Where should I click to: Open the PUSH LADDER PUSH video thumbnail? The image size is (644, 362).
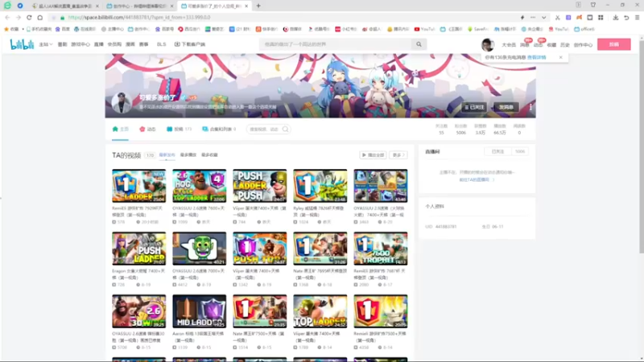point(259,186)
